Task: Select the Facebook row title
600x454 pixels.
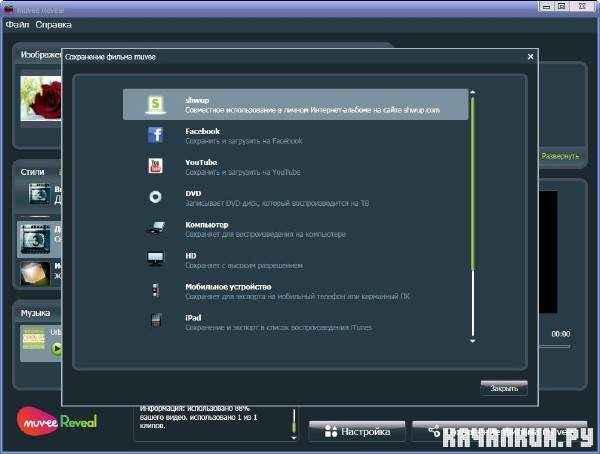Action: click(x=202, y=131)
